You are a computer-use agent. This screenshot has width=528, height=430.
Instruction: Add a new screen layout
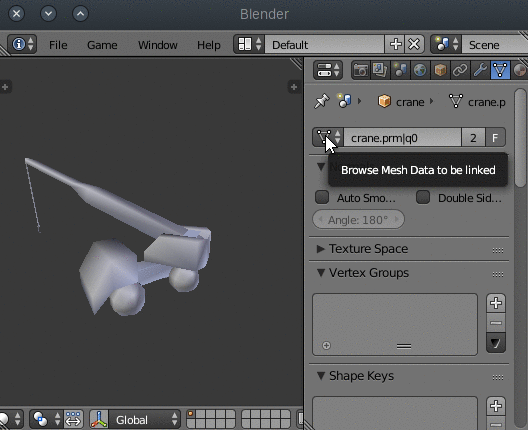point(395,44)
